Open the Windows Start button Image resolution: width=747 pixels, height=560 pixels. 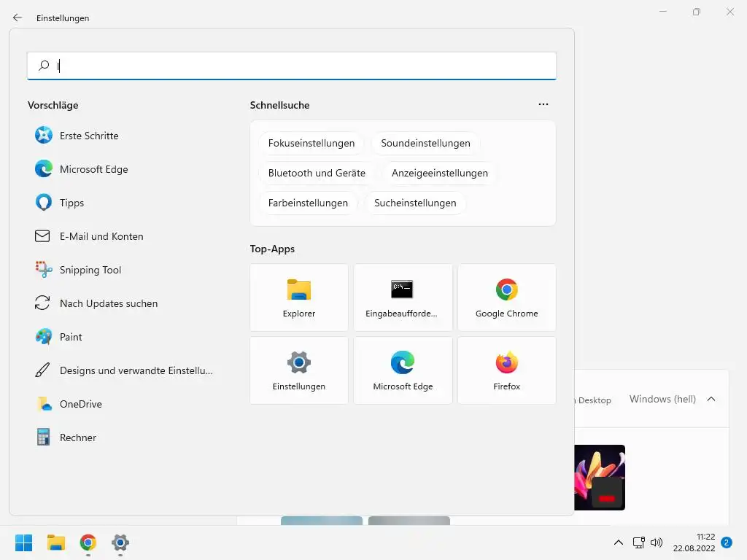[24, 542]
